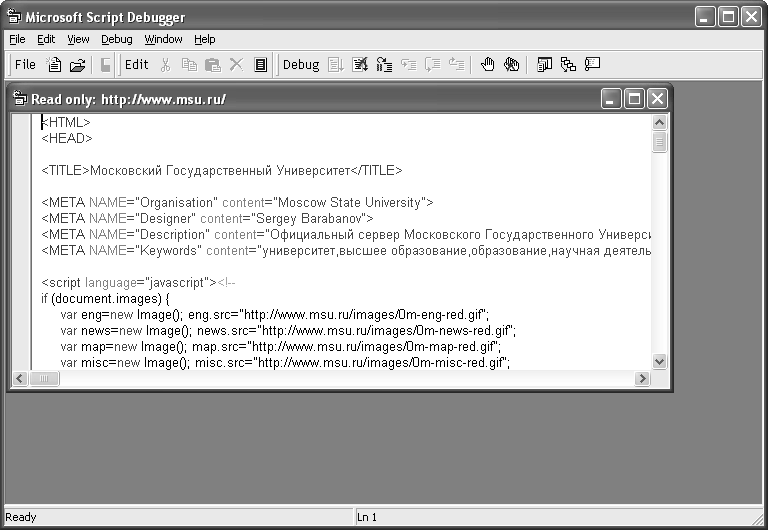Image resolution: width=768 pixels, height=530 pixels.
Task: Click the 'var news=new Image()' line
Action: pyautogui.click(x=288, y=331)
